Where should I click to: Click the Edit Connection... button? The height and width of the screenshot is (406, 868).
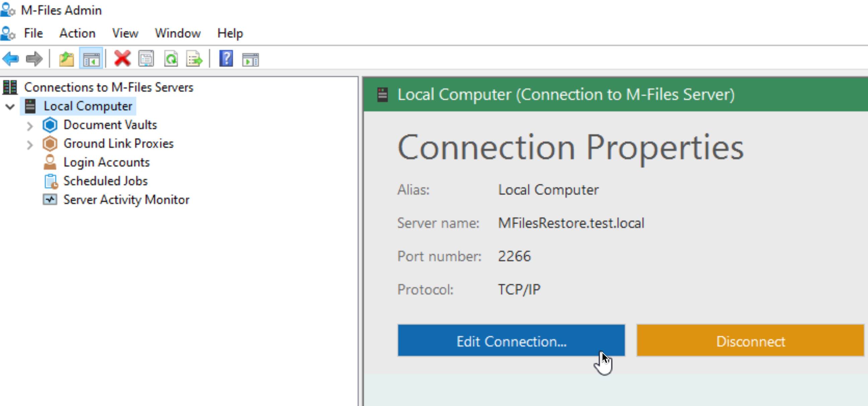pos(511,341)
